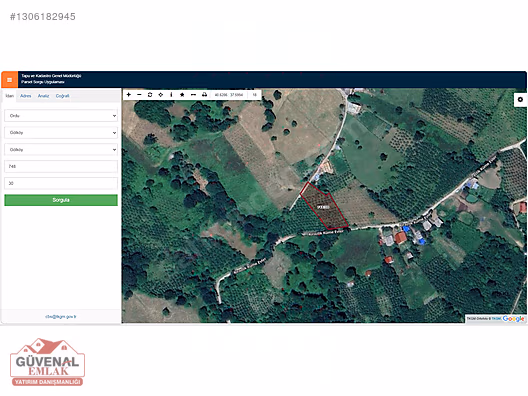
Task: Click the red-outlined parcel on the map
Action: coord(324,207)
